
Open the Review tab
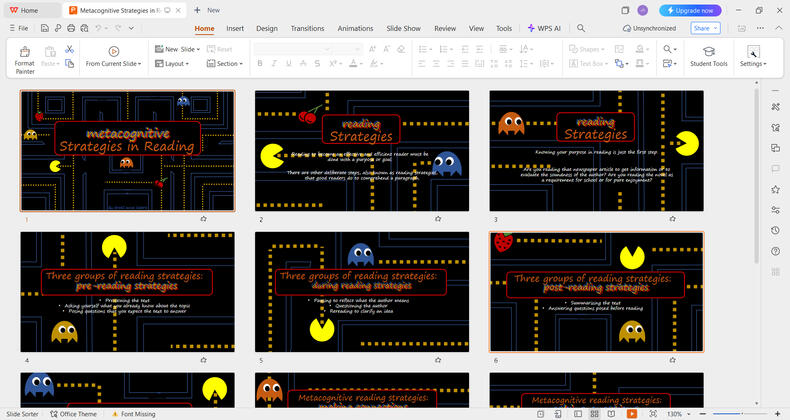tap(445, 28)
